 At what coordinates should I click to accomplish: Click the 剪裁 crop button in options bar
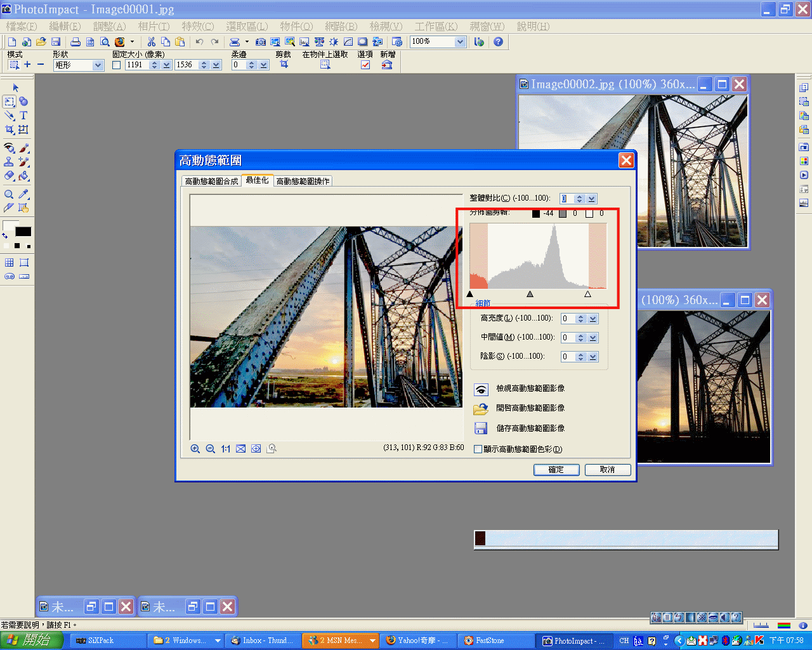pyautogui.click(x=284, y=65)
